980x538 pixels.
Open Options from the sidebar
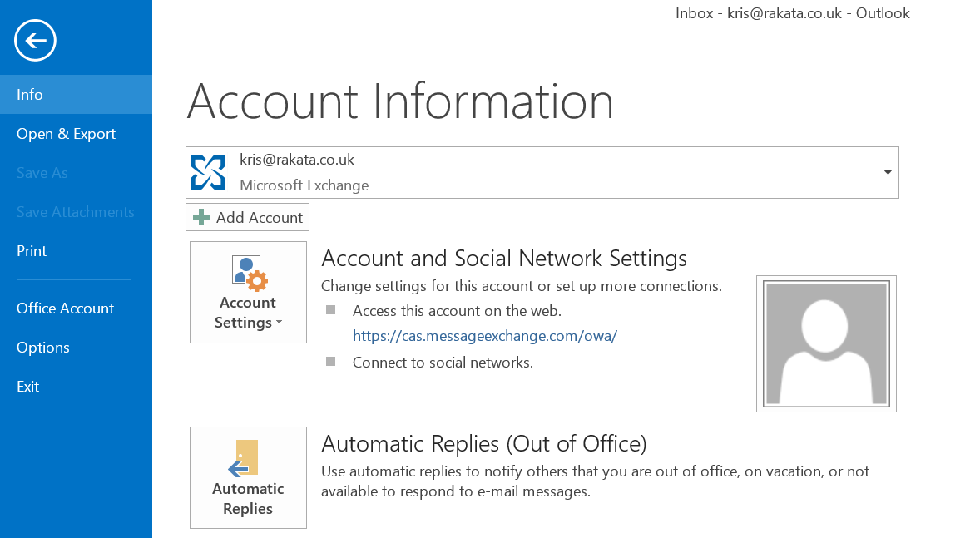tap(76, 348)
